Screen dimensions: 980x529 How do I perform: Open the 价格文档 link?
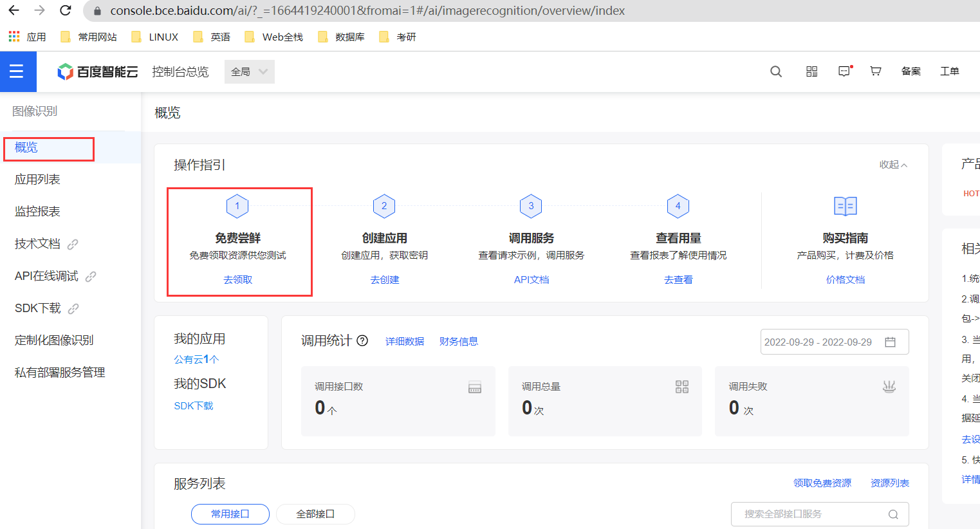coord(846,280)
